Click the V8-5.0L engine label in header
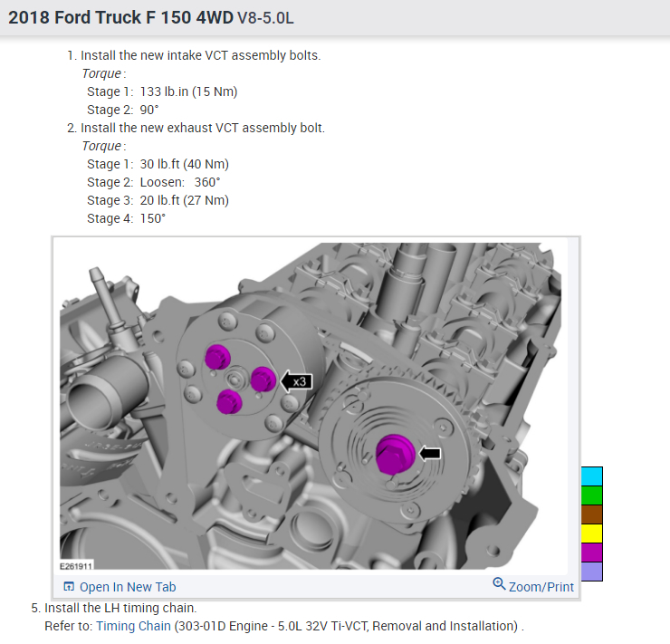This screenshot has width=670, height=644. (x=265, y=18)
